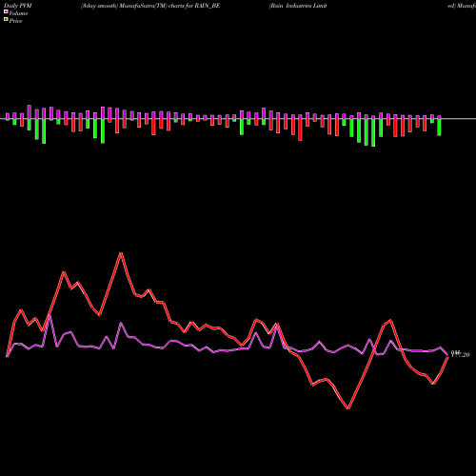This screenshot has height=476, width=476.
Task: Click the Price legend color swatch
Action: click(x=6, y=20)
